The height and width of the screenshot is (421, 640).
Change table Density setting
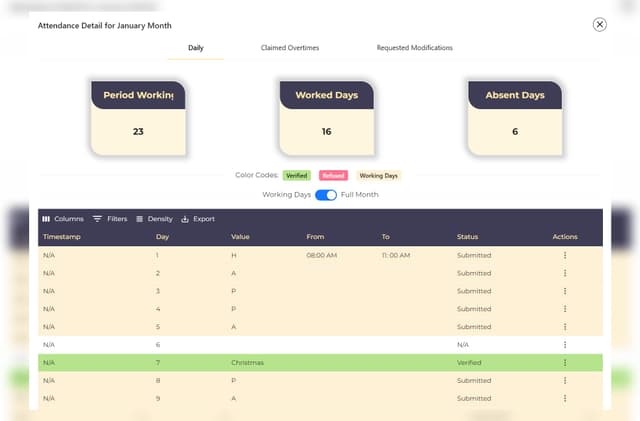[154, 219]
